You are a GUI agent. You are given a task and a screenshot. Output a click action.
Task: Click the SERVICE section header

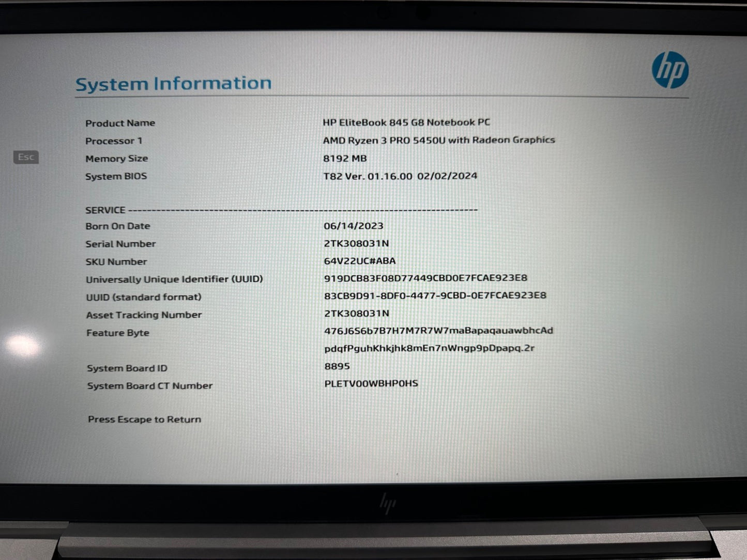pos(105,210)
